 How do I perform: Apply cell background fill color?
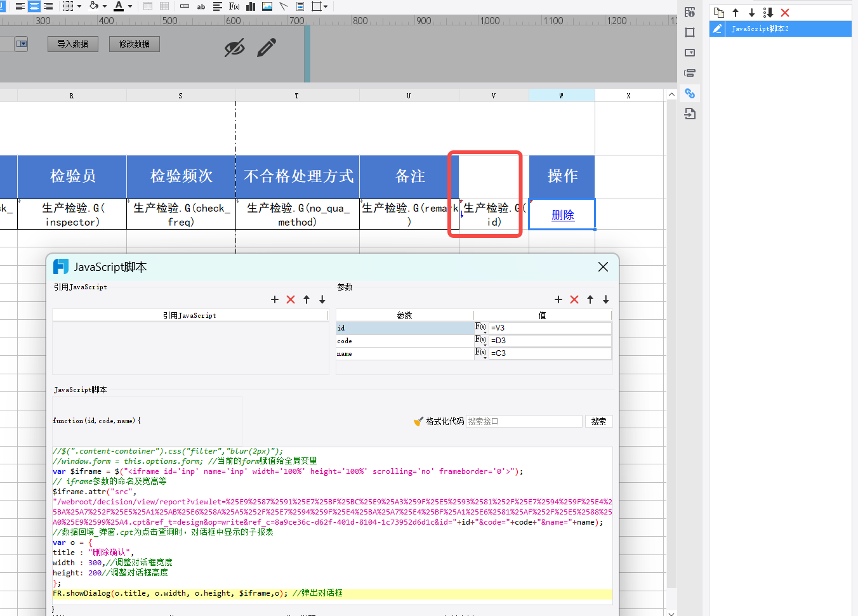[94, 6]
